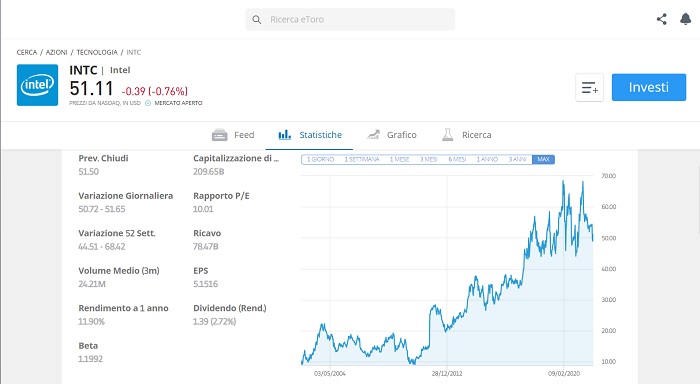Select the 1 MESE chart range

tap(399, 159)
